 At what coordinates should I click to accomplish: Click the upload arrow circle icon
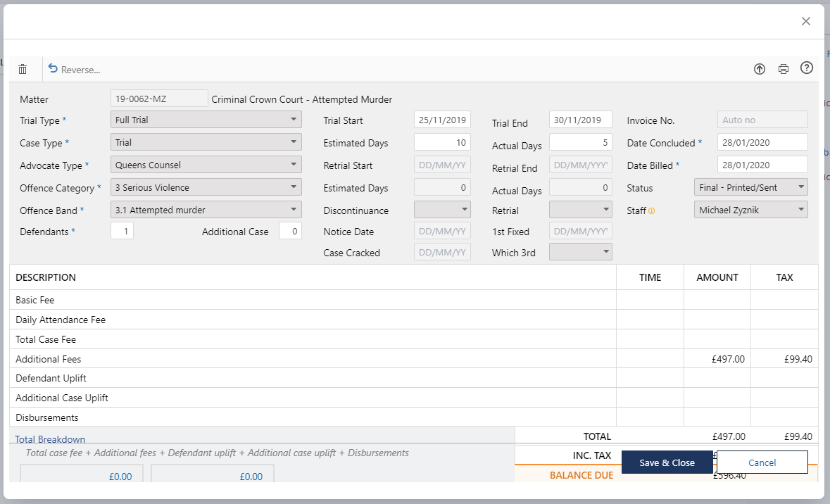(x=760, y=69)
